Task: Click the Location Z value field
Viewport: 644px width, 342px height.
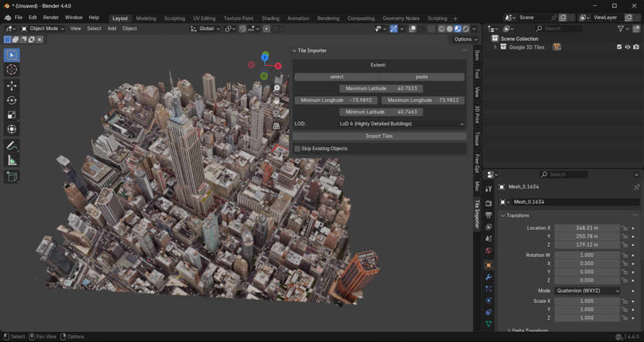Action: click(x=588, y=245)
